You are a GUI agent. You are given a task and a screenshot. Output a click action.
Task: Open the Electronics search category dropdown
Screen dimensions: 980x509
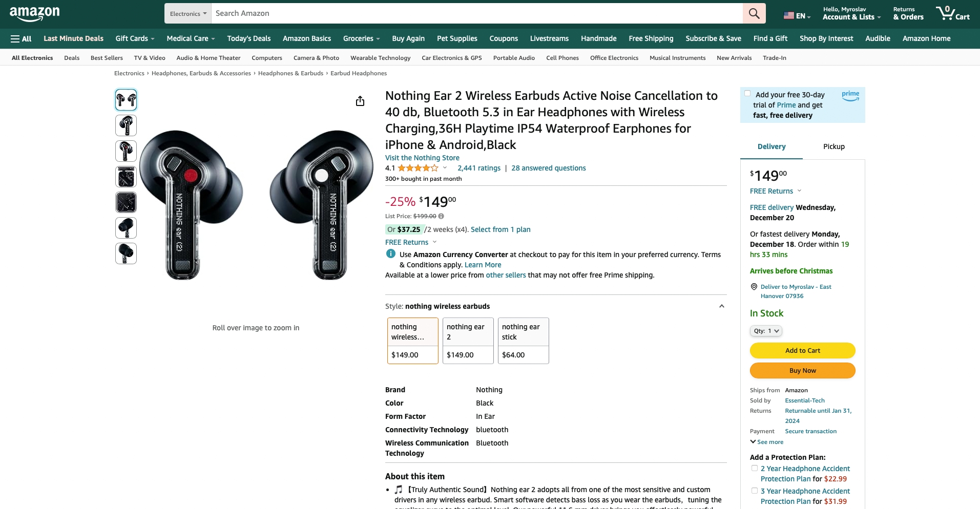pyautogui.click(x=188, y=14)
